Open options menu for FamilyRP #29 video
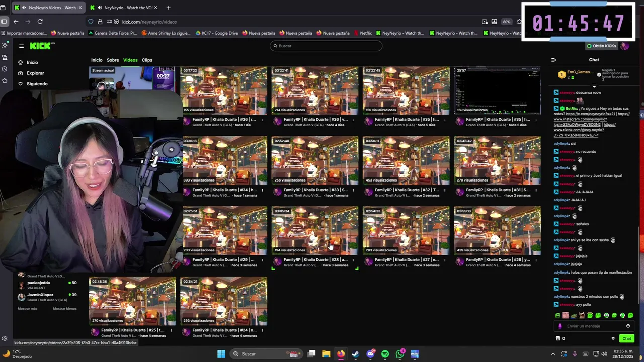The height and width of the screenshot is (362, 644). pos(262,260)
